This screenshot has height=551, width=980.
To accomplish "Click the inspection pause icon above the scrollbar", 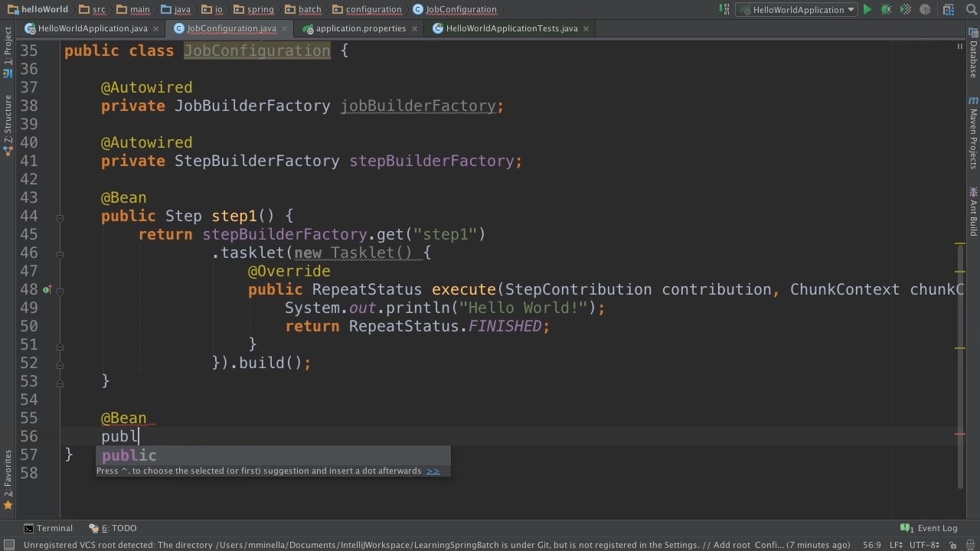I will pyautogui.click(x=959, y=47).
